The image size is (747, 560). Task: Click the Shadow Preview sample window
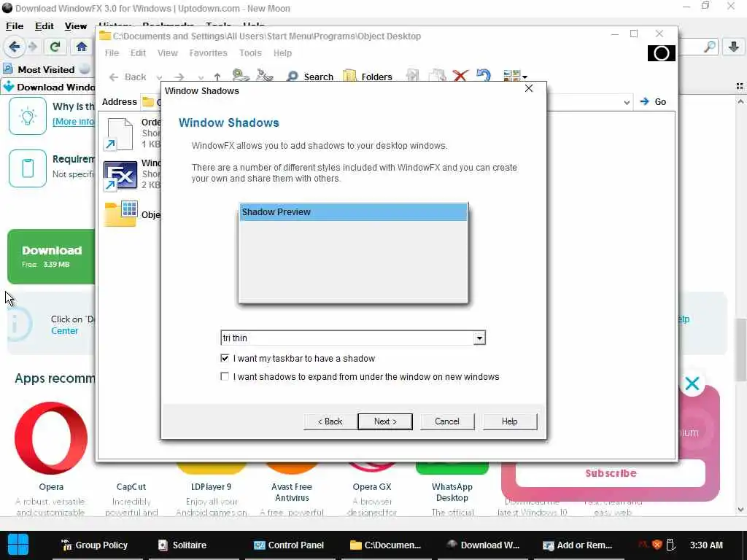point(354,253)
